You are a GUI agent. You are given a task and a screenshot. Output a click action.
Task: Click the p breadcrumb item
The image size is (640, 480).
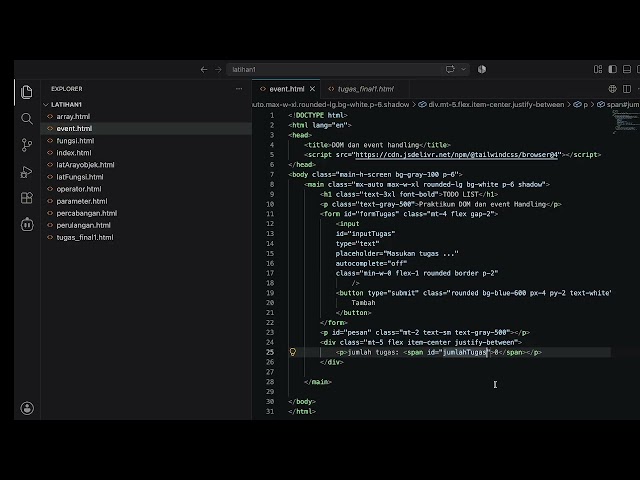(x=581, y=105)
